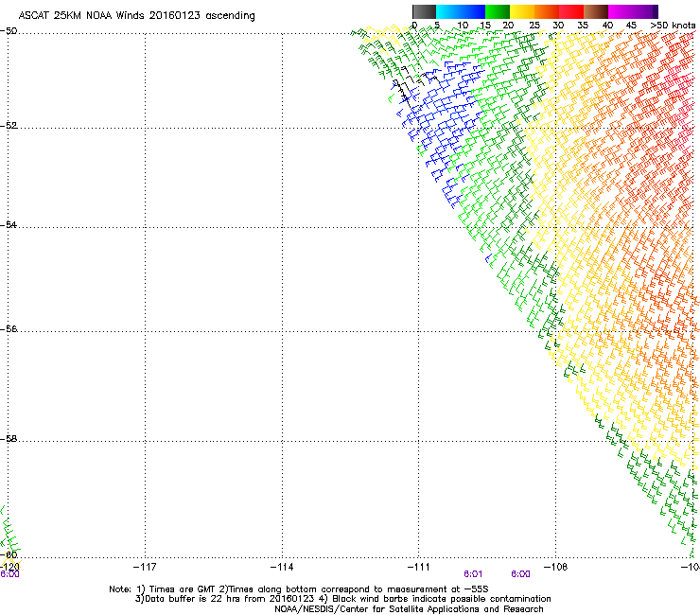Select the cyan 5-10 knot legend color
Screen dimensions: 700x615
click(x=448, y=11)
